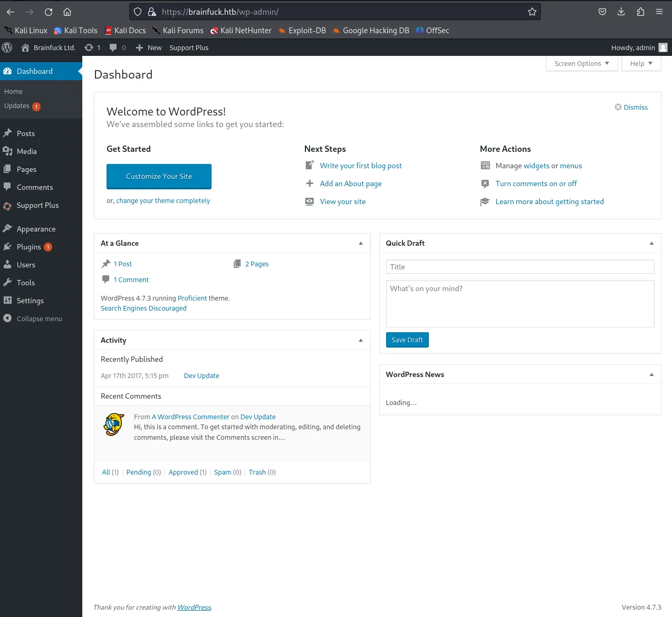Click the plus icon beside Add an About page
672x617 pixels.
pos(310,184)
